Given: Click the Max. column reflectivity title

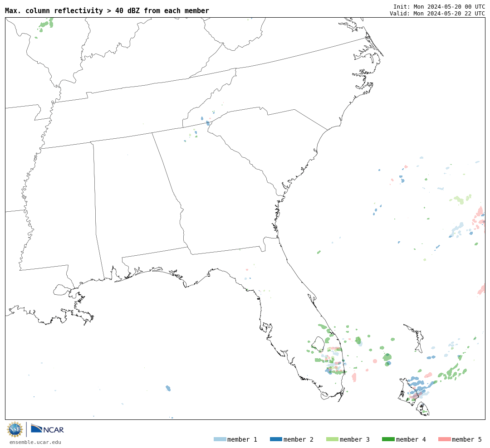Looking at the screenshot, I should pos(107,10).
